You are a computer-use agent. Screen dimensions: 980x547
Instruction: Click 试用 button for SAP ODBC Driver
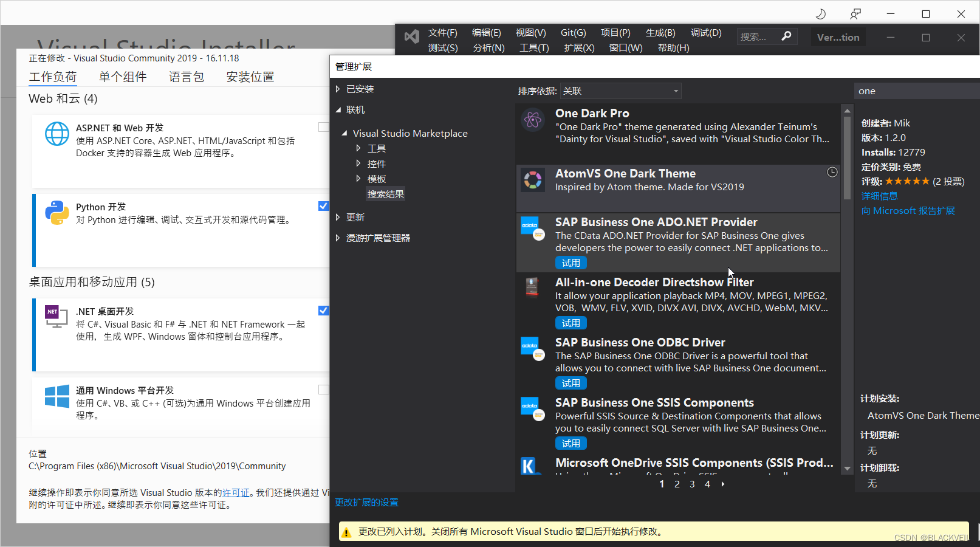coord(571,384)
